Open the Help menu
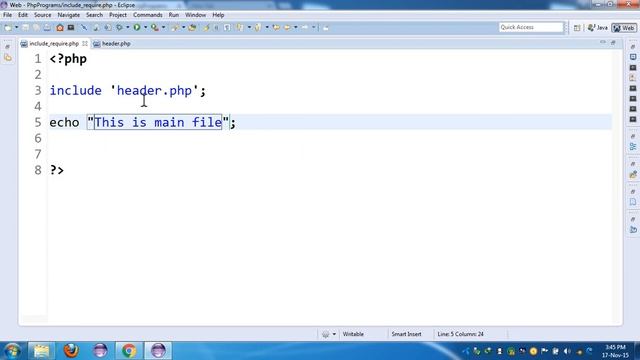Viewport: 640px width, 360px height. pos(218,15)
